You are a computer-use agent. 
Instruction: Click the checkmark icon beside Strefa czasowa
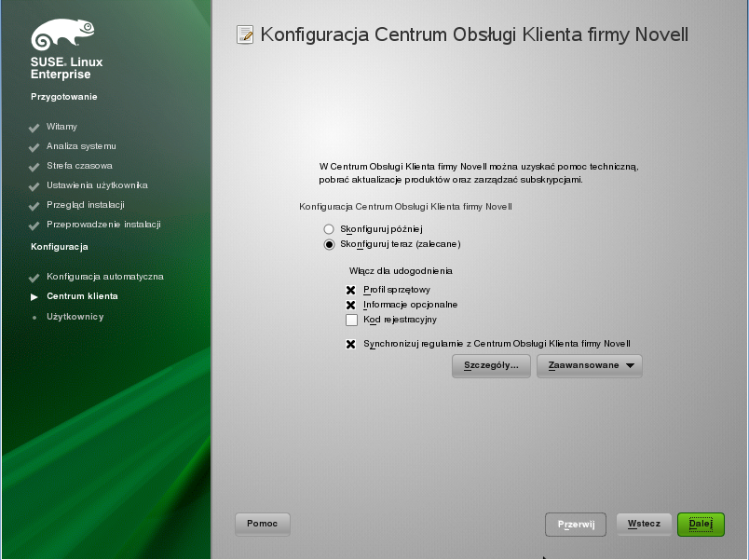(x=34, y=167)
